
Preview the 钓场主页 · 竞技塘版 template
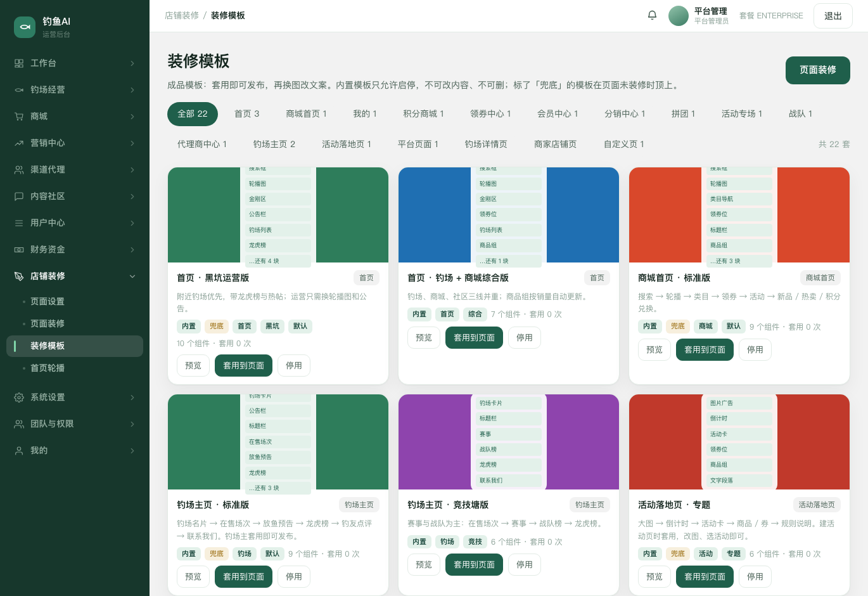(x=424, y=565)
